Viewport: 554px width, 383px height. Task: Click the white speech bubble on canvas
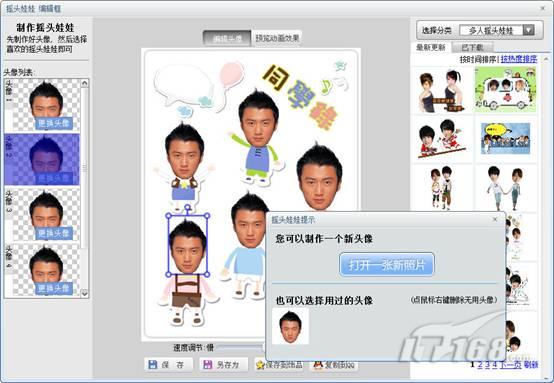pos(185,85)
